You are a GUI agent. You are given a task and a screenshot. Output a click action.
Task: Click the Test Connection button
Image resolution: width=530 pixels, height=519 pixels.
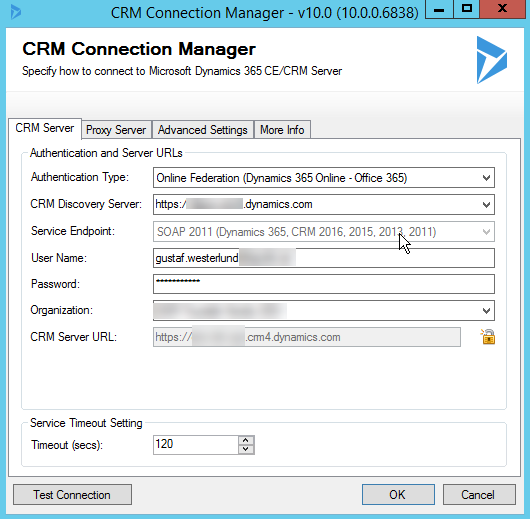pos(72,495)
